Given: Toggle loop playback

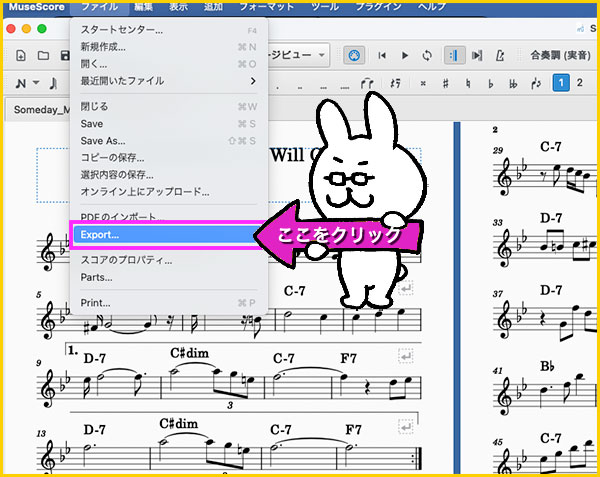Looking at the screenshot, I should (427, 56).
